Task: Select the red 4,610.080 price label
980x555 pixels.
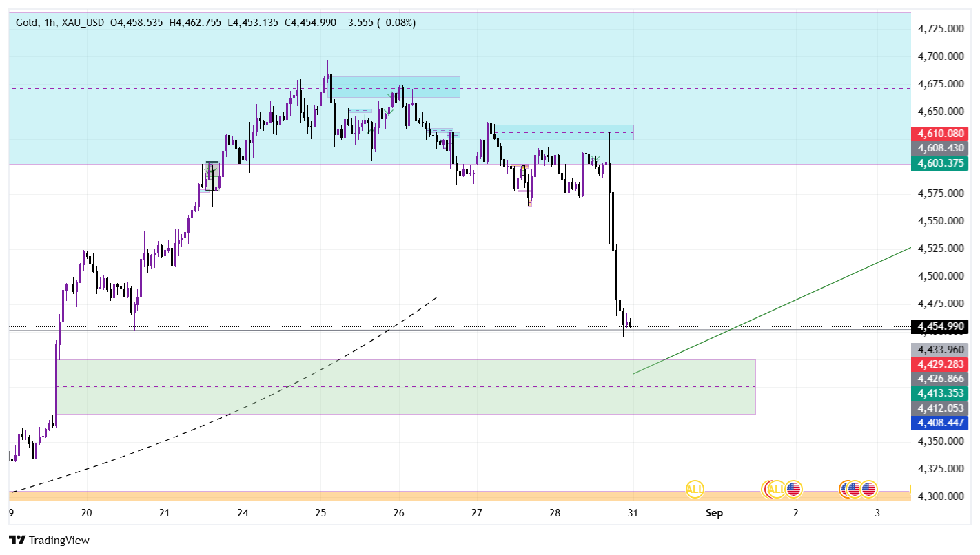Action: point(940,134)
